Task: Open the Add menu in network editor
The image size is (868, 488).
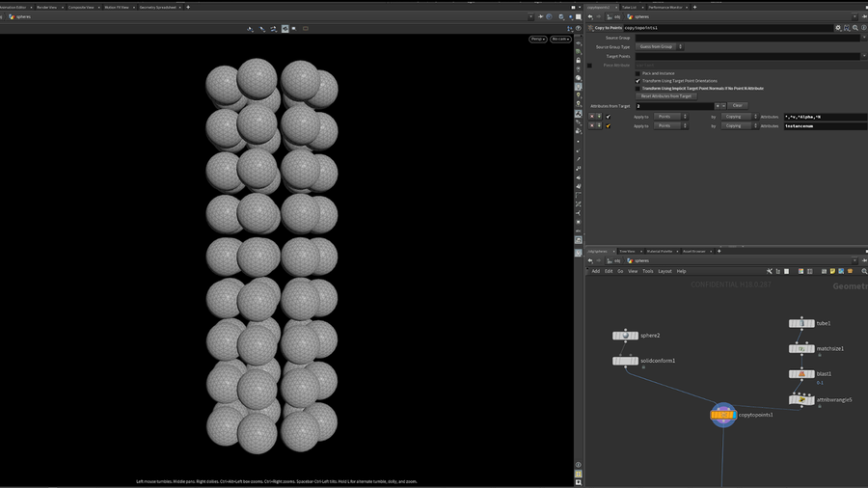Action: click(596, 271)
